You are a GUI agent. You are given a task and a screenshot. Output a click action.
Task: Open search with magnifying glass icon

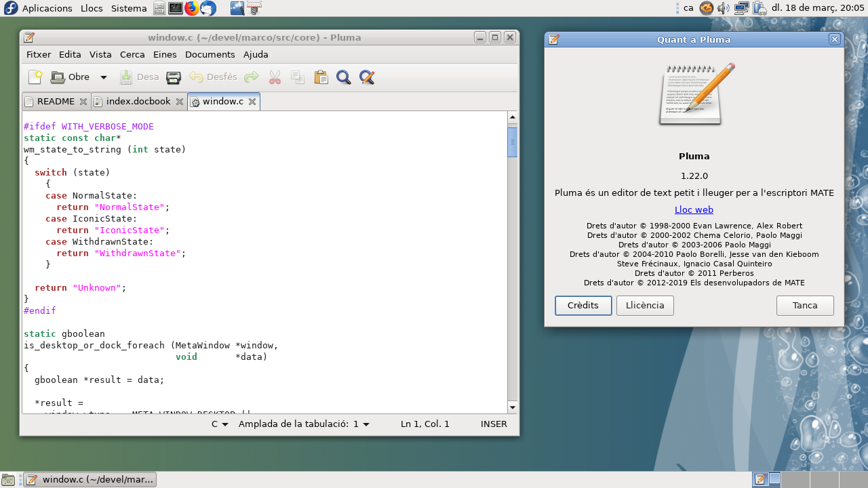(x=344, y=77)
